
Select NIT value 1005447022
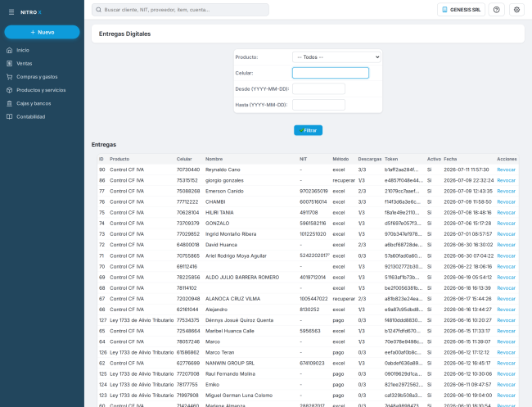pyautogui.click(x=313, y=299)
